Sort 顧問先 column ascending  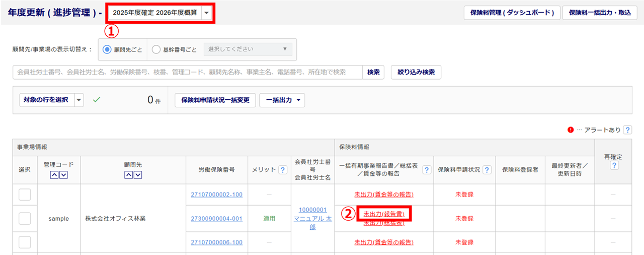coord(128,175)
